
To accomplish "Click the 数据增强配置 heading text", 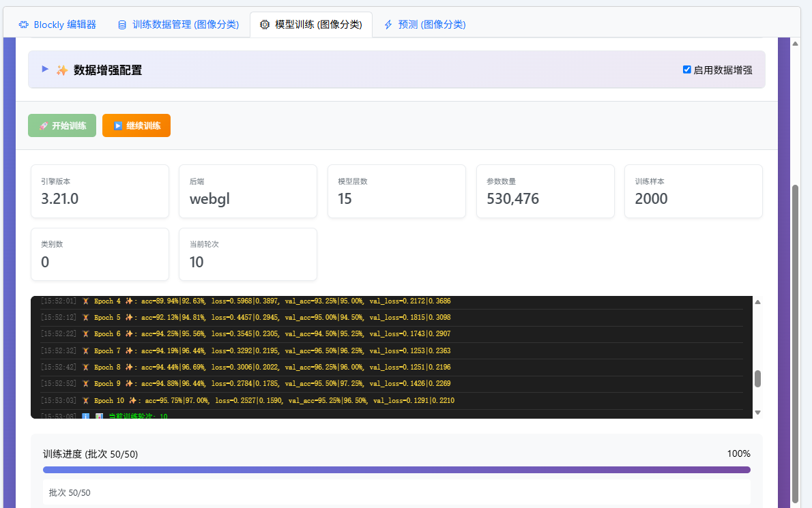I will coord(108,70).
